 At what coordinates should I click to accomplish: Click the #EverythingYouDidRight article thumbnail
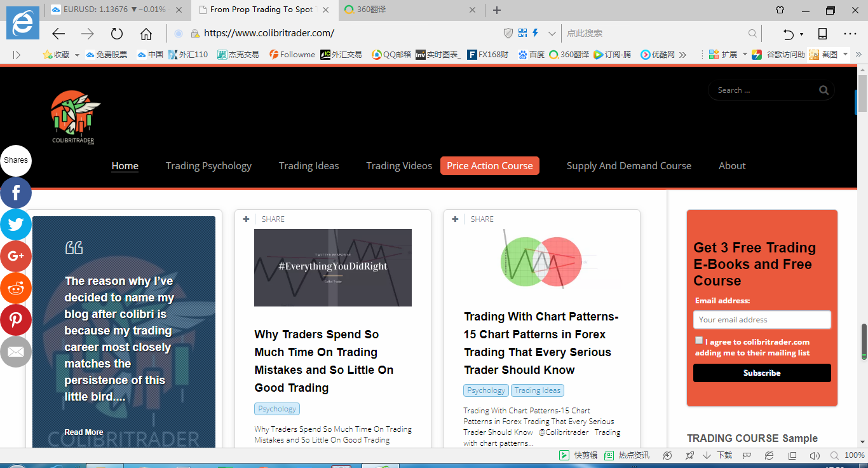[x=333, y=268]
